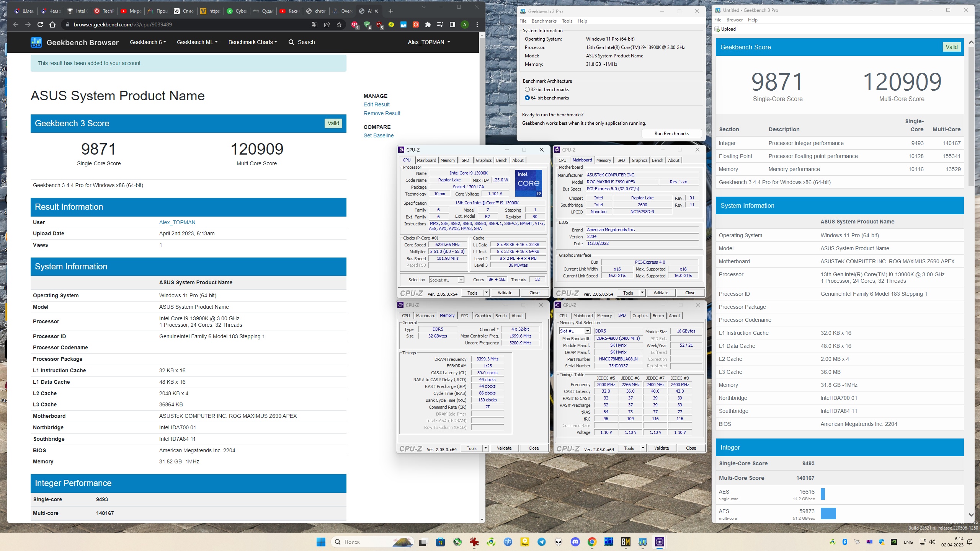Image resolution: width=980 pixels, height=551 pixels.
Task: Open the BM benchmark taskbar icon
Action: (626, 542)
